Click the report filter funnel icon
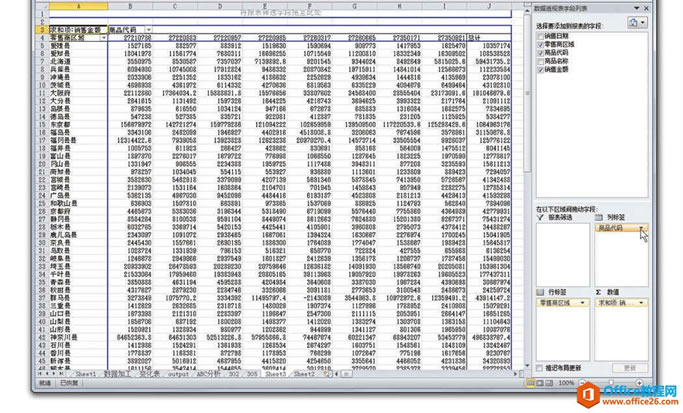The width and height of the screenshot is (683, 413). tap(541, 217)
